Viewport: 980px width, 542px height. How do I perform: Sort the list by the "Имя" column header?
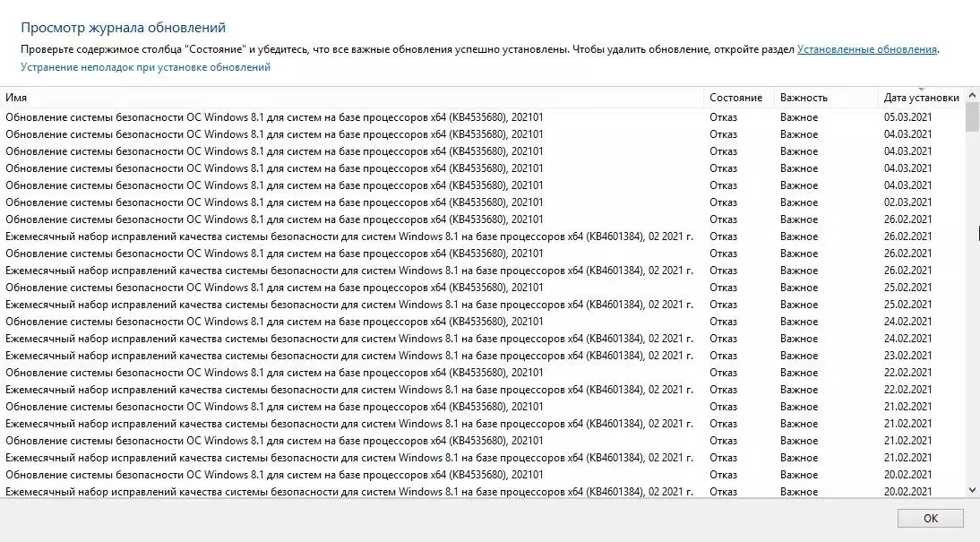352,98
